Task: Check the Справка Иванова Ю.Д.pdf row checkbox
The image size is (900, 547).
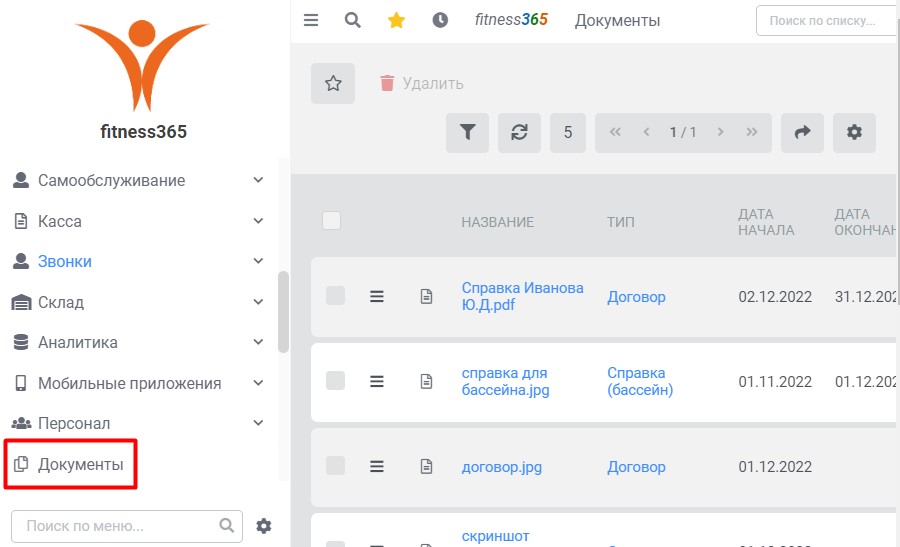Action: [x=335, y=296]
